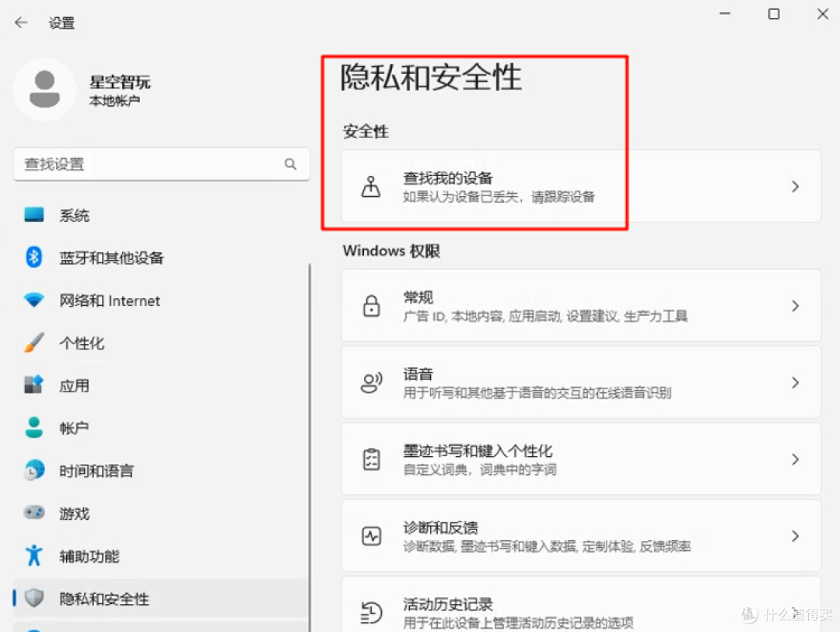Viewport: 840px width, 632px height.
Task: Select the accessibility person icon for 辅助功能
Action: coord(33,556)
